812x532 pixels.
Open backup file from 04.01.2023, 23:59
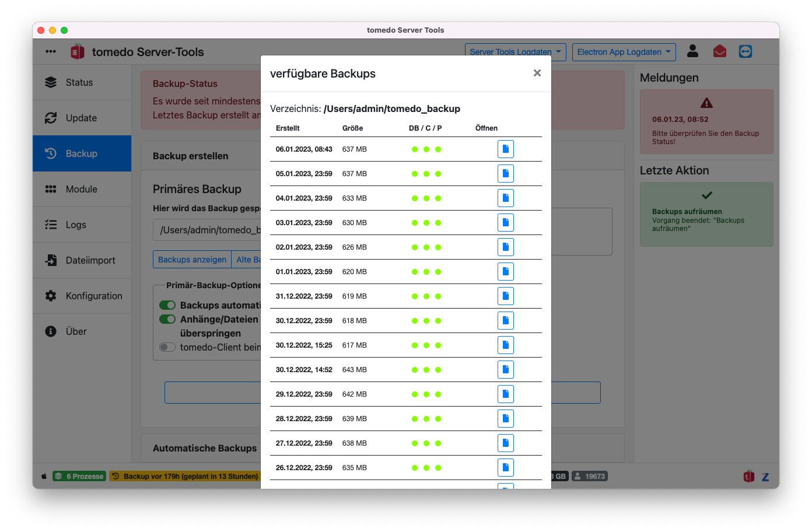point(505,198)
